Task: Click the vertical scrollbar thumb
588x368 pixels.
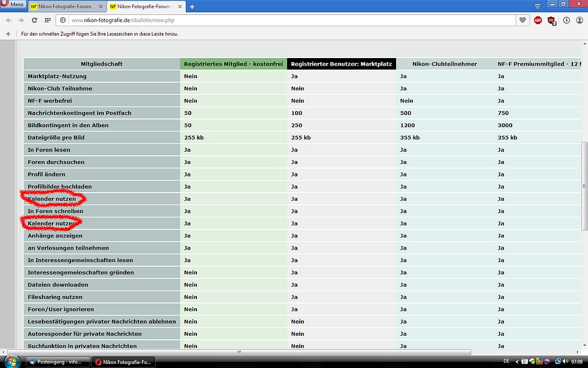Action: 584,186
